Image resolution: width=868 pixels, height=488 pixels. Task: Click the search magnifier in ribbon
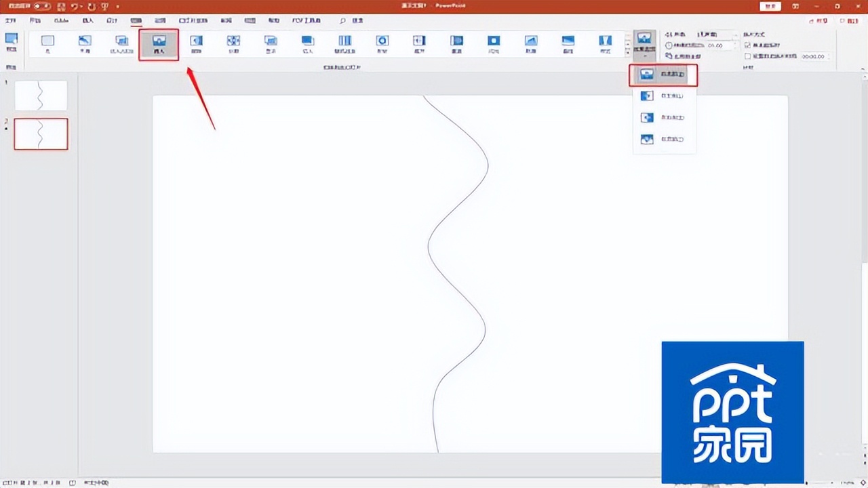point(343,21)
